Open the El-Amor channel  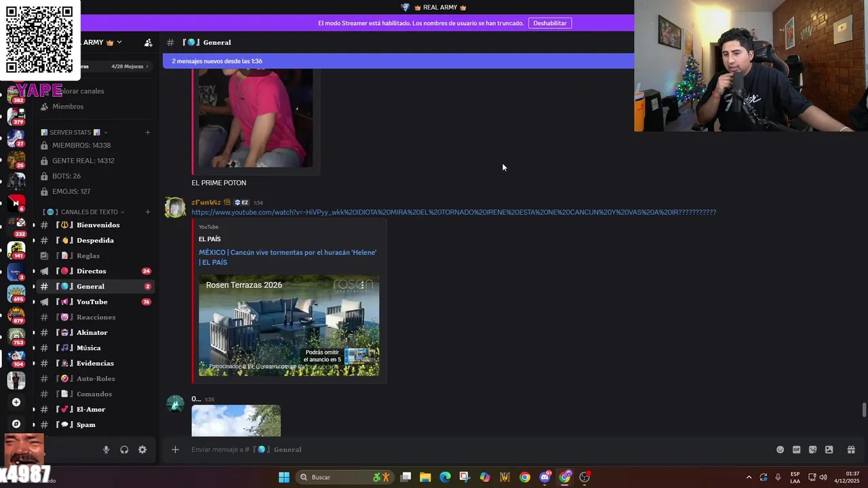pos(94,409)
